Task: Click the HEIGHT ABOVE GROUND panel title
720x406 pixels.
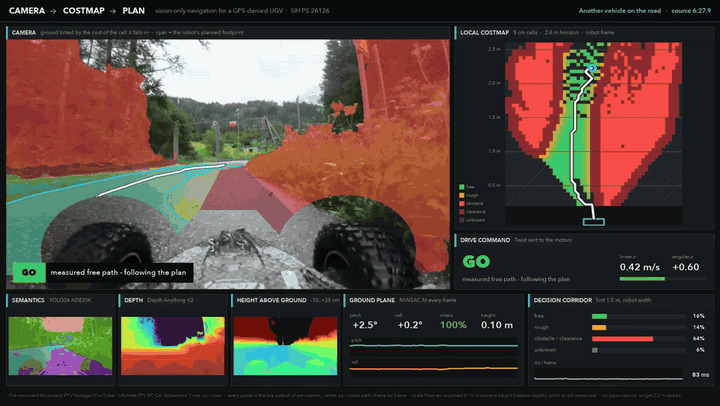Action: click(x=271, y=300)
